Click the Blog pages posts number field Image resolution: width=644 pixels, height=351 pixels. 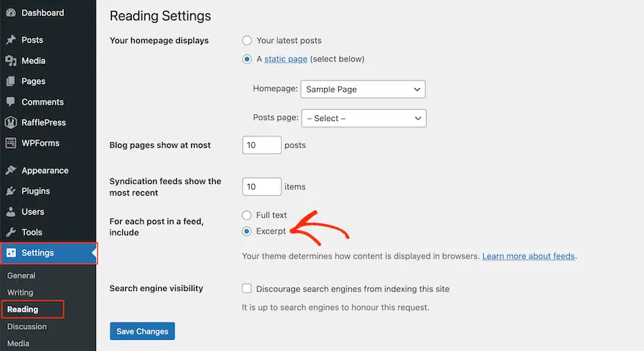pos(262,145)
